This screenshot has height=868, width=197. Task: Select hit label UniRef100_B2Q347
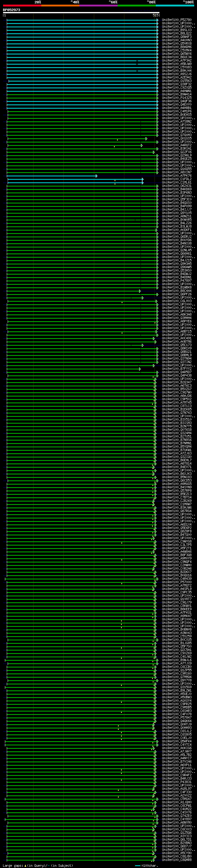click(x=177, y=382)
